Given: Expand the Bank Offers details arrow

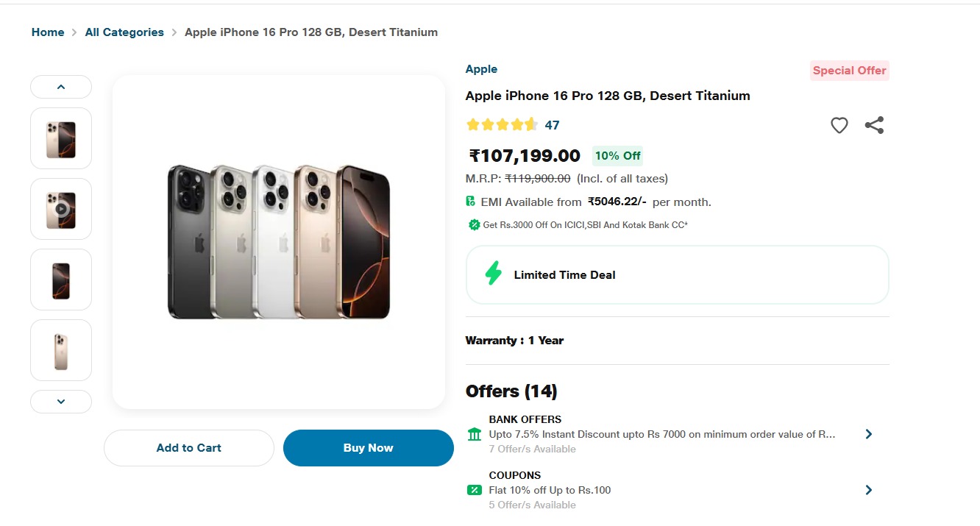Looking at the screenshot, I should 868,434.
